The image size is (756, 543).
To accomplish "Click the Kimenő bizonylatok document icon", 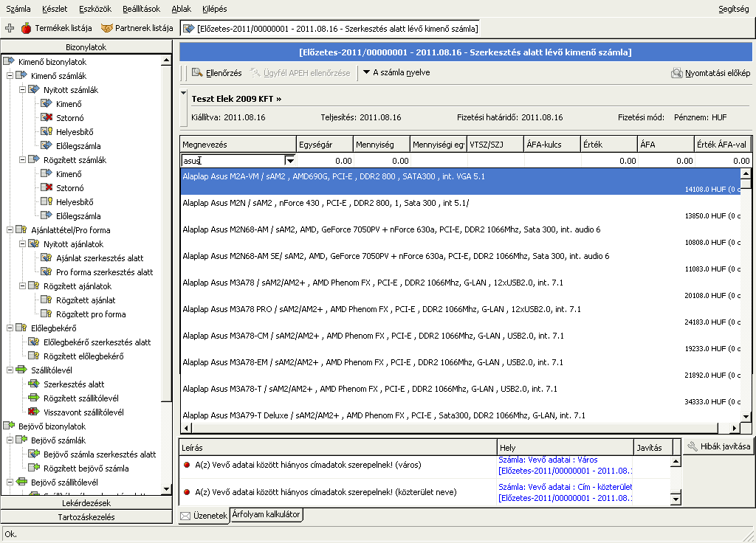I will point(9,61).
